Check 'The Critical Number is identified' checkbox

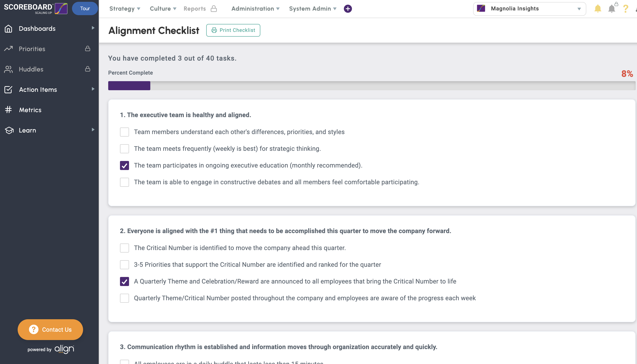[x=125, y=248]
